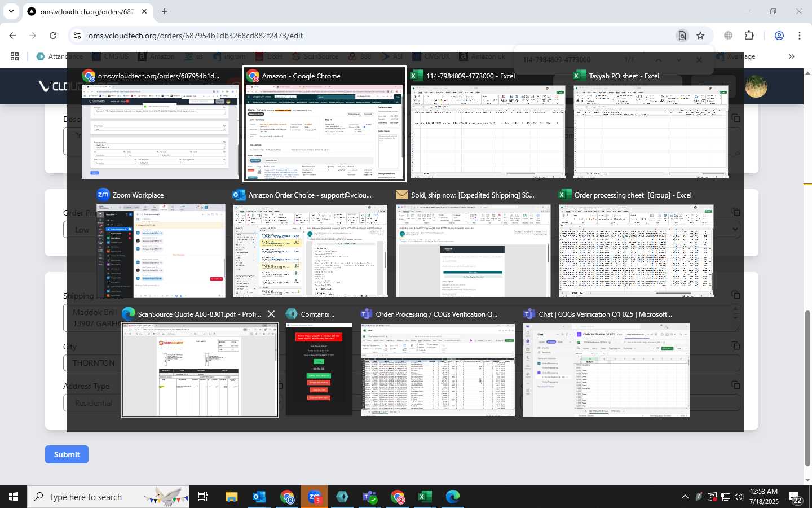Expand hidden system tray icons
The width and height of the screenshot is (812, 508).
click(685, 497)
